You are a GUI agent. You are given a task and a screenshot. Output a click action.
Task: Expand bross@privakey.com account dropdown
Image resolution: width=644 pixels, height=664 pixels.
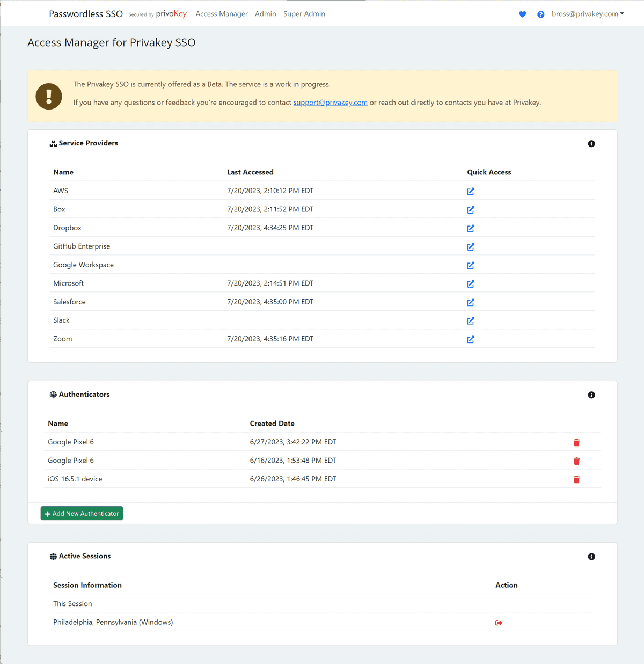[588, 14]
